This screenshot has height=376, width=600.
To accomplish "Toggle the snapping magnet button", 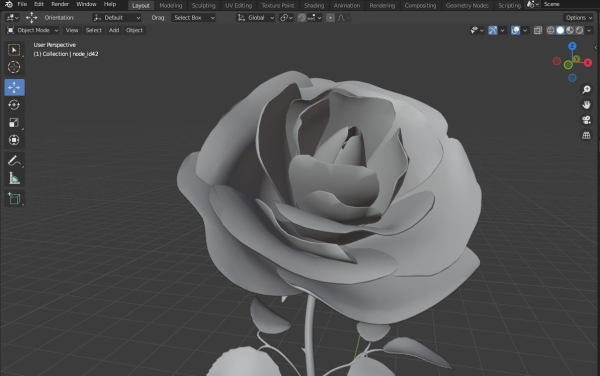I will click(x=302, y=18).
